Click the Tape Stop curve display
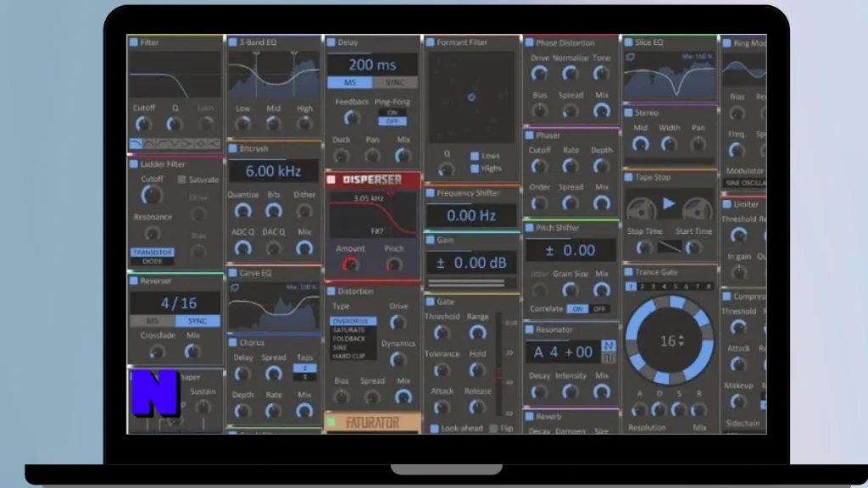868x488 pixels. click(x=669, y=247)
